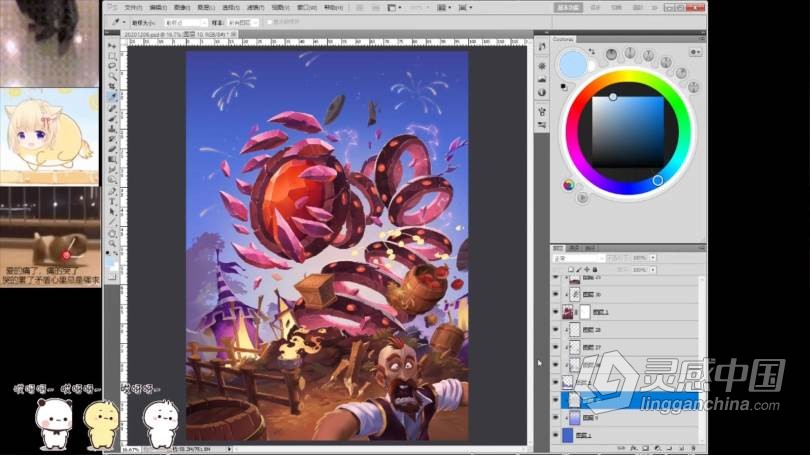
Task: Select the Path Selection tool
Action: click(112, 212)
